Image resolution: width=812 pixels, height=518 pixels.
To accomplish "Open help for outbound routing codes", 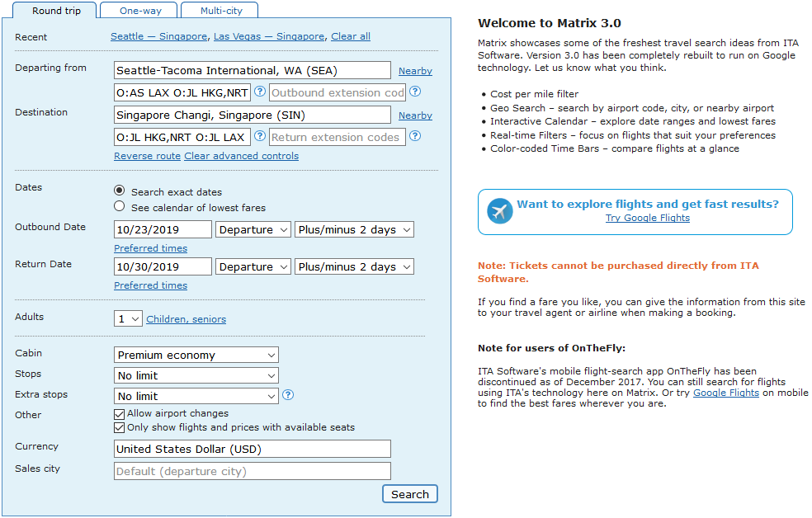I will coord(260,92).
